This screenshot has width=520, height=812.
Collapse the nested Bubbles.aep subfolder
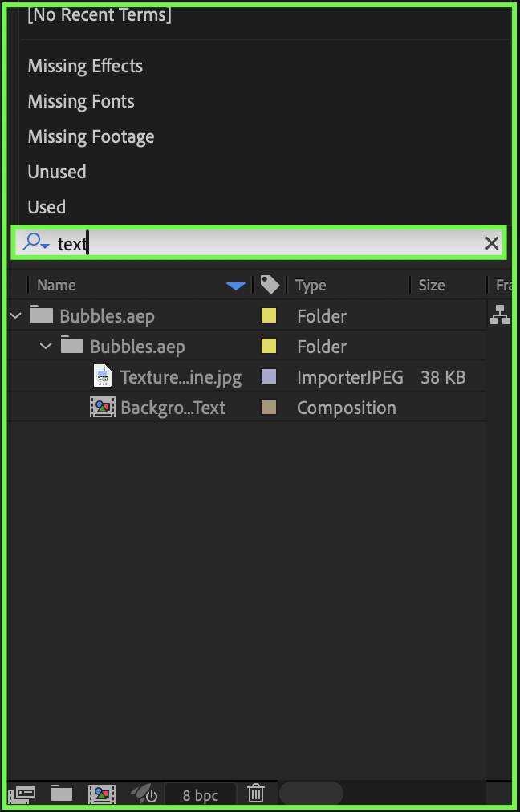coord(46,346)
